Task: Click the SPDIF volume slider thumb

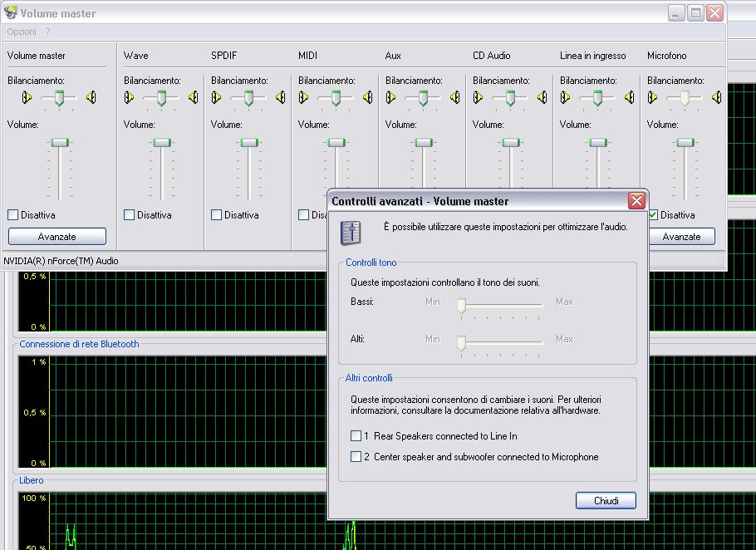Action: [249, 143]
